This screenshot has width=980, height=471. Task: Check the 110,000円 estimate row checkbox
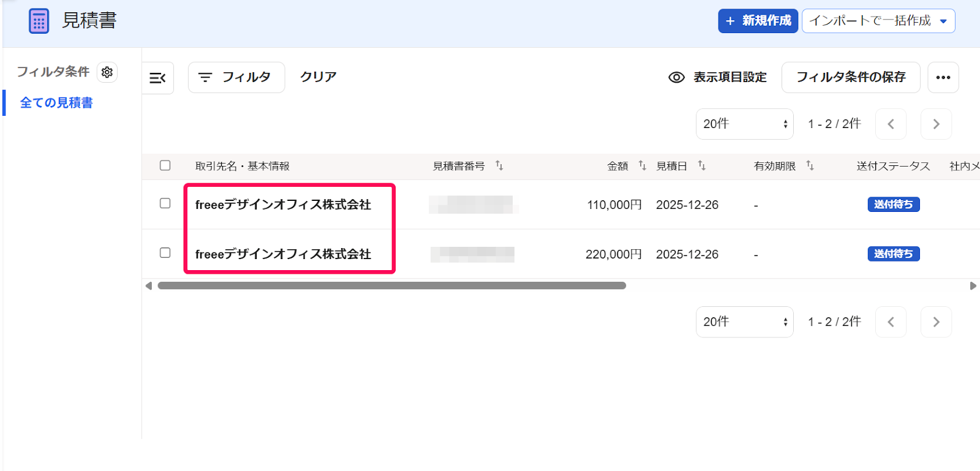(165, 203)
